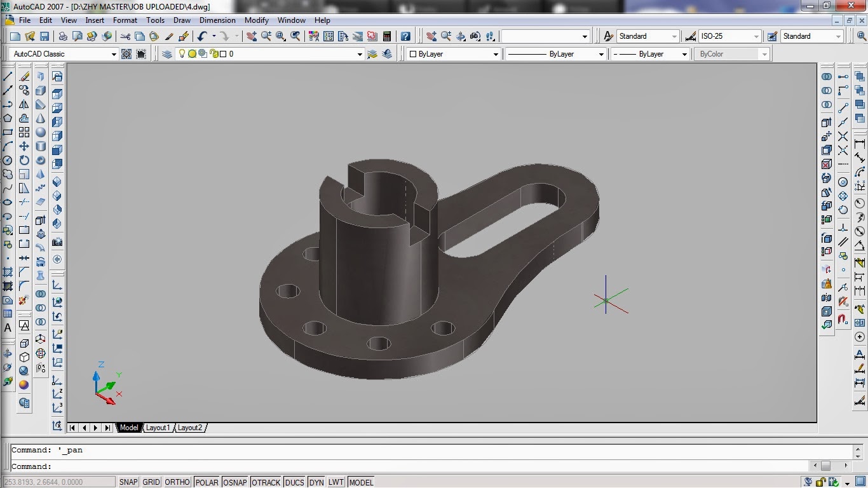Select the Circle tool
Screen dimensions: 868x488
click(8, 161)
